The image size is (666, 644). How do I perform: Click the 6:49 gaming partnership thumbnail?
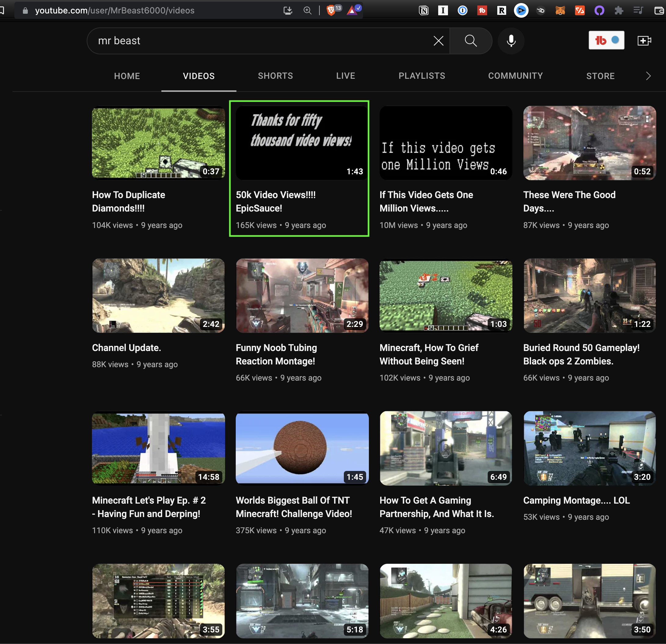point(446,448)
